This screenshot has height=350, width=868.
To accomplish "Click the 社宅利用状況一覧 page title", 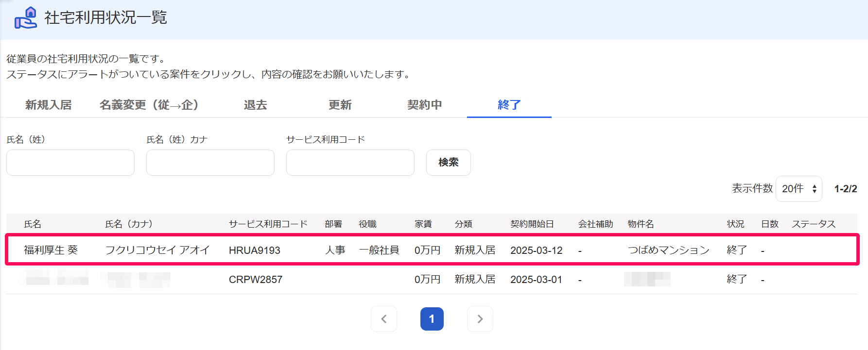I will click(x=106, y=17).
